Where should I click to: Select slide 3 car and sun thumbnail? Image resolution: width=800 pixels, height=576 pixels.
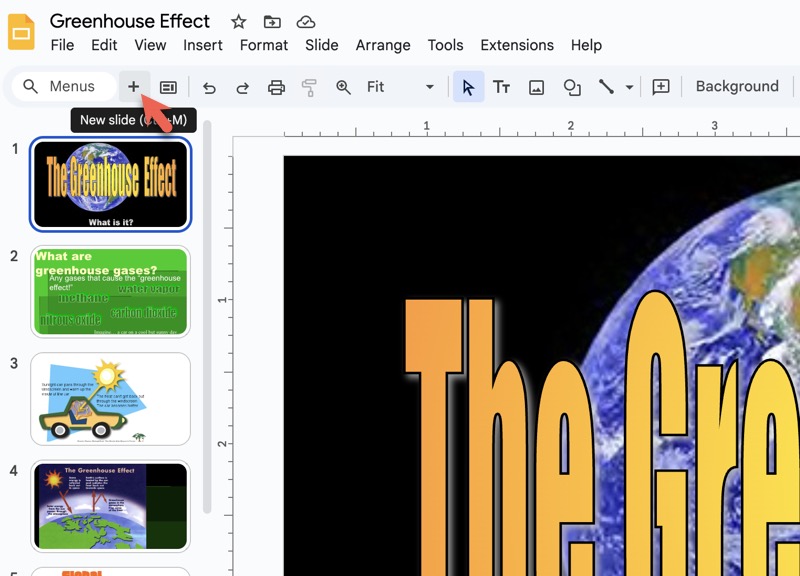click(x=111, y=399)
